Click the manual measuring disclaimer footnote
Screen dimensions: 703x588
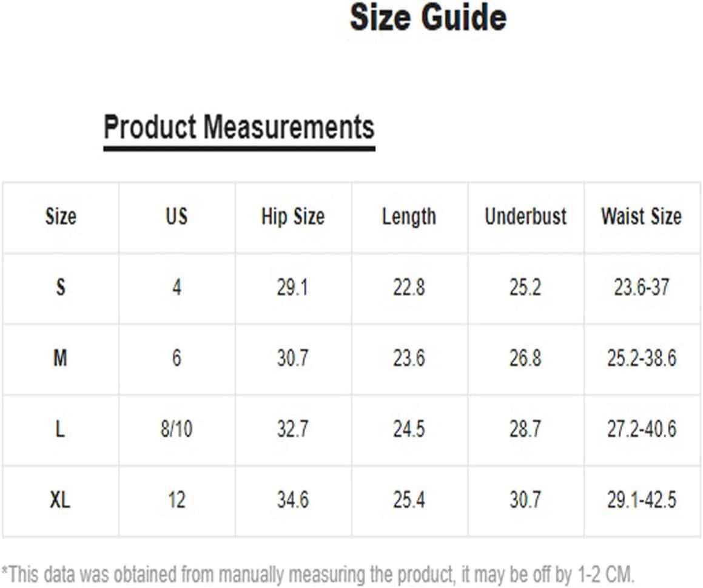click(318, 575)
